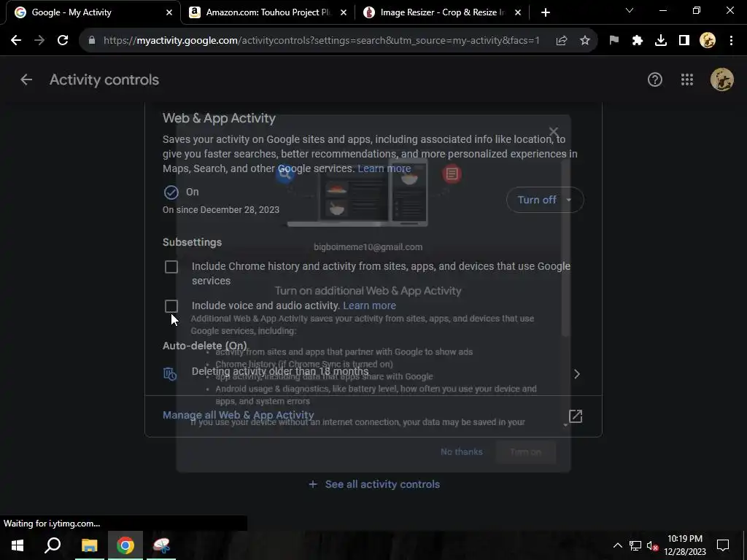This screenshot has height=560, width=747.
Task: Open the Extensions puzzle icon
Action: click(638, 41)
